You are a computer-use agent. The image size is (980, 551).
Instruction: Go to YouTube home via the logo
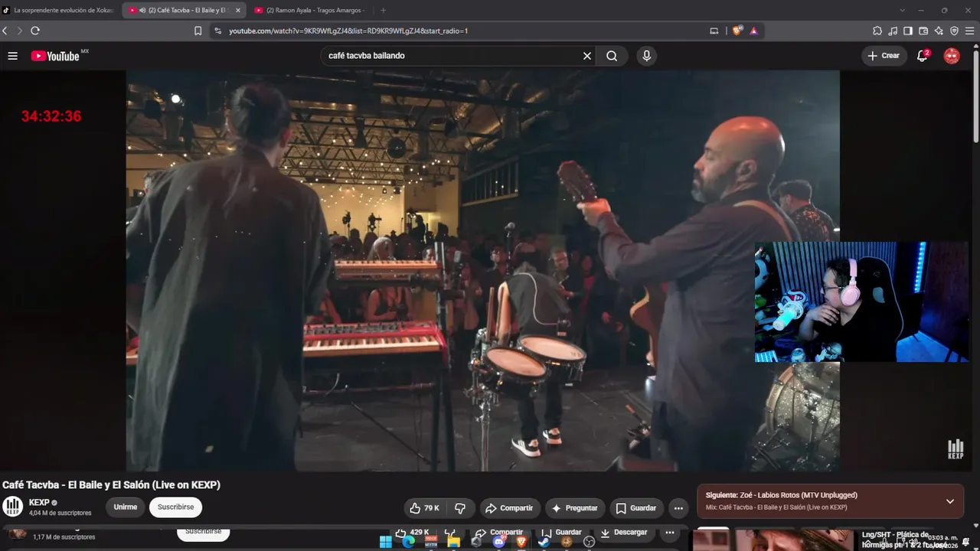click(55, 56)
